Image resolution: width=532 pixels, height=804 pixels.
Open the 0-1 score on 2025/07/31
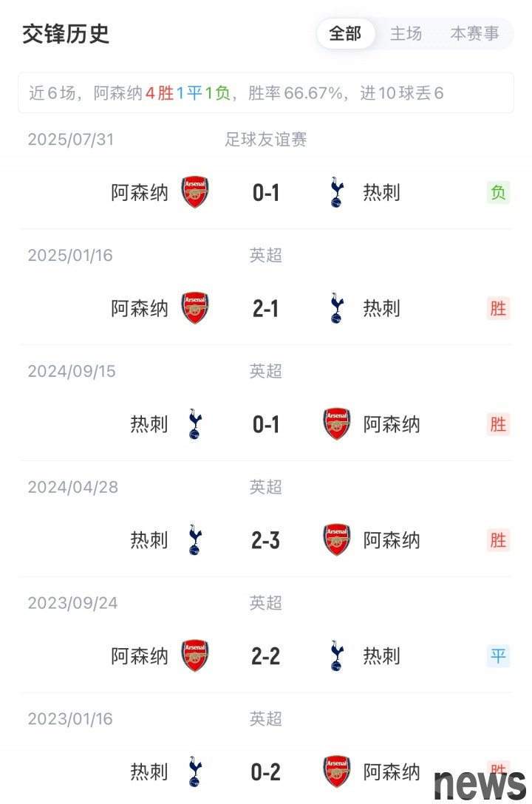[266, 193]
